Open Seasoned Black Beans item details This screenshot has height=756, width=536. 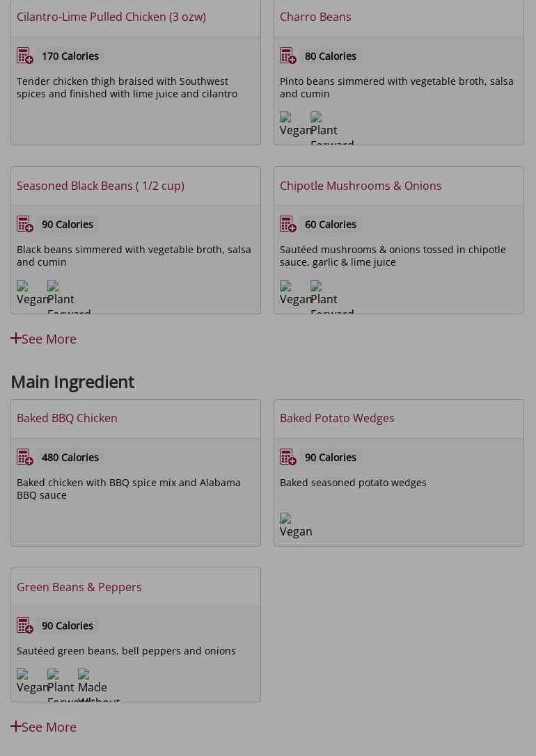click(x=100, y=186)
